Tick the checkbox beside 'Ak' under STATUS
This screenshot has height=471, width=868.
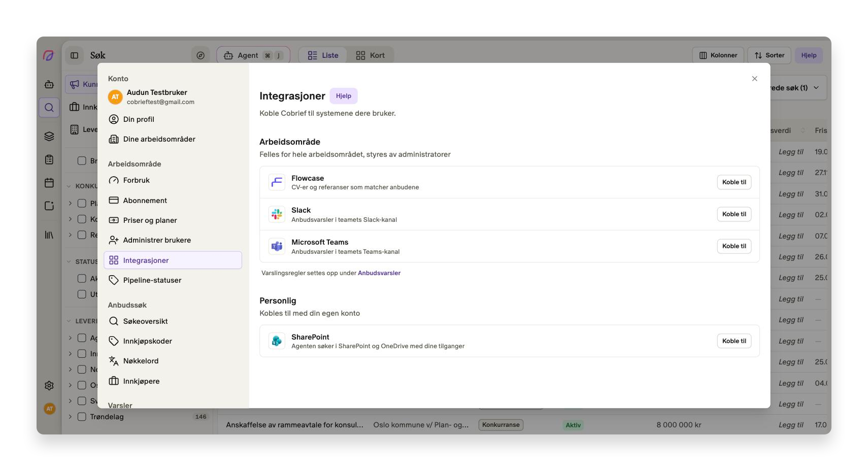pos(82,279)
